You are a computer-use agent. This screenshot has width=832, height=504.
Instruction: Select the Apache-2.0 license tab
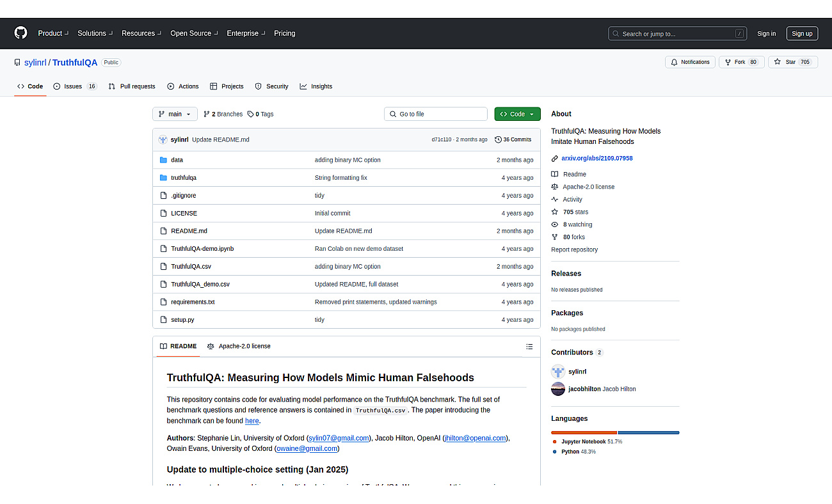tap(239, 347)
